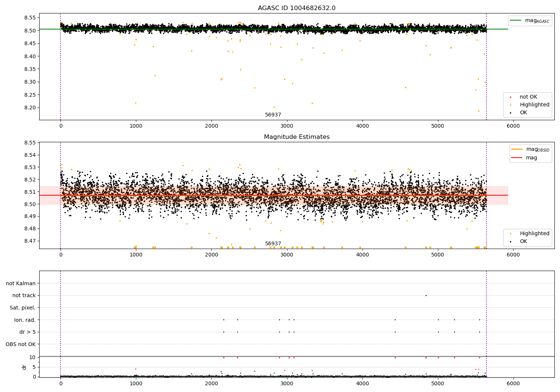Click the '5' tick on the dr axis
560x392 pixels.
pos(34,367)
